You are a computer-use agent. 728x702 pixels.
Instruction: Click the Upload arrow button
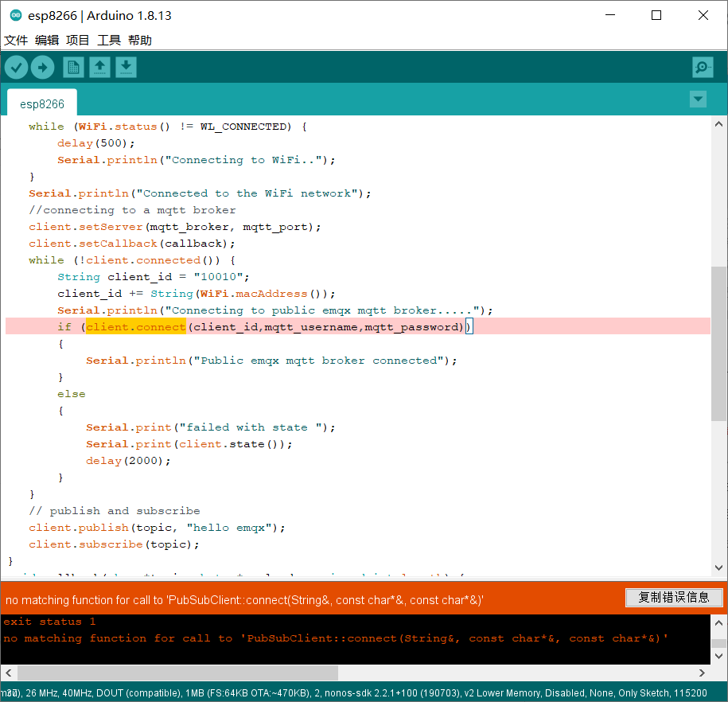click(x=43, y=68)
